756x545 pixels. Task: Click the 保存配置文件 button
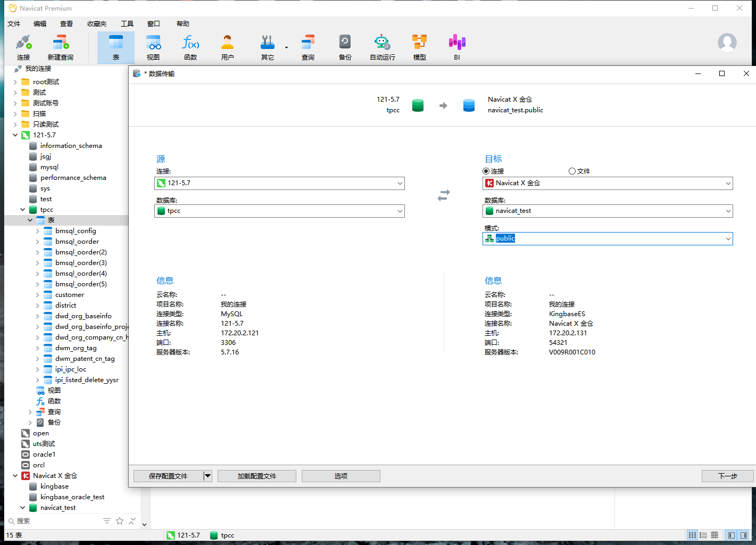[168, 476]
